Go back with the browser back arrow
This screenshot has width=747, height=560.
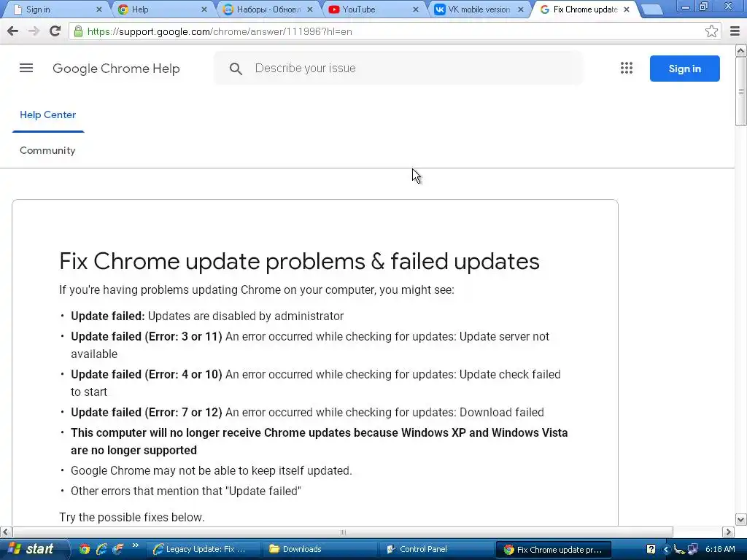[x=13, y=31]
